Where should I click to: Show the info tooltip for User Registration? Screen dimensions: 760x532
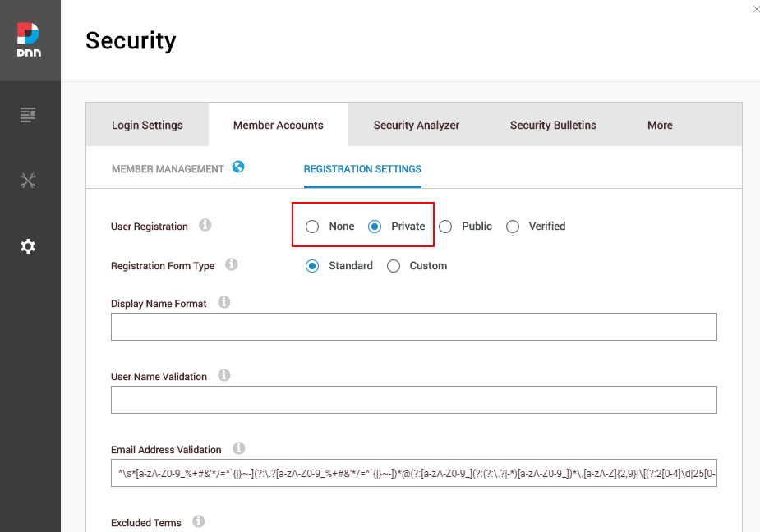[205, 225]
